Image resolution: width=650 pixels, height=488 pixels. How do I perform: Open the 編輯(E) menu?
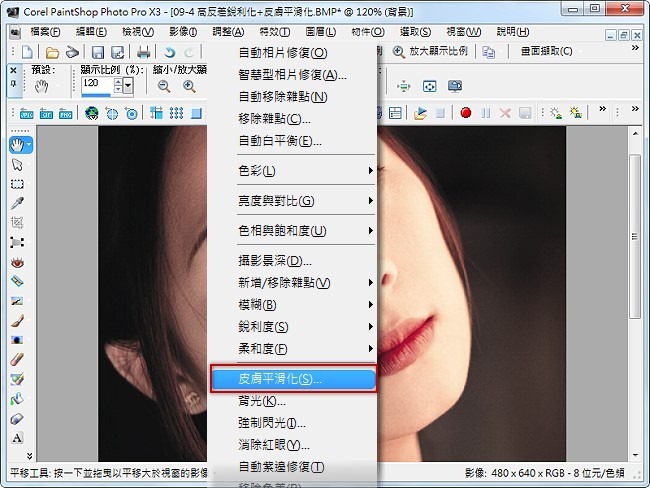(x=91, y=32)
